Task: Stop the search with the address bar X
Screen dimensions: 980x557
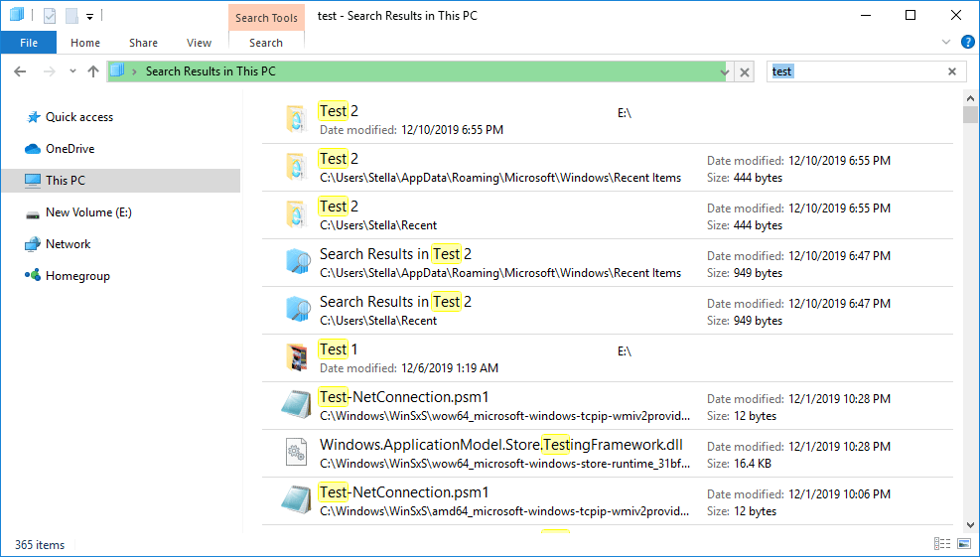Action: point(745,71)
